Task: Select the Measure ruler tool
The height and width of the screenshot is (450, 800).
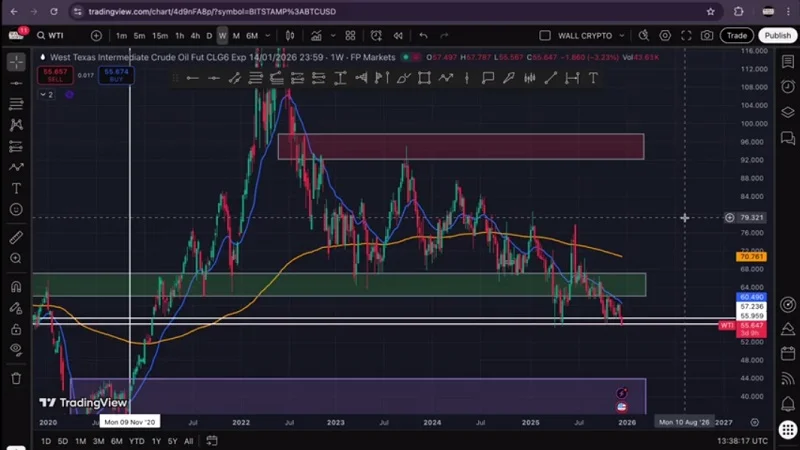Action: [x=16, y=238]
